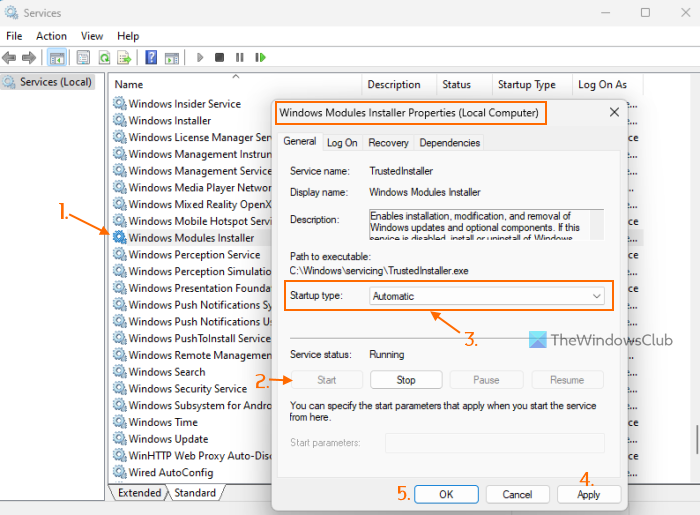
Task: Click the gear icon beside Windows Modules Installer
Action: pos(120,237)
